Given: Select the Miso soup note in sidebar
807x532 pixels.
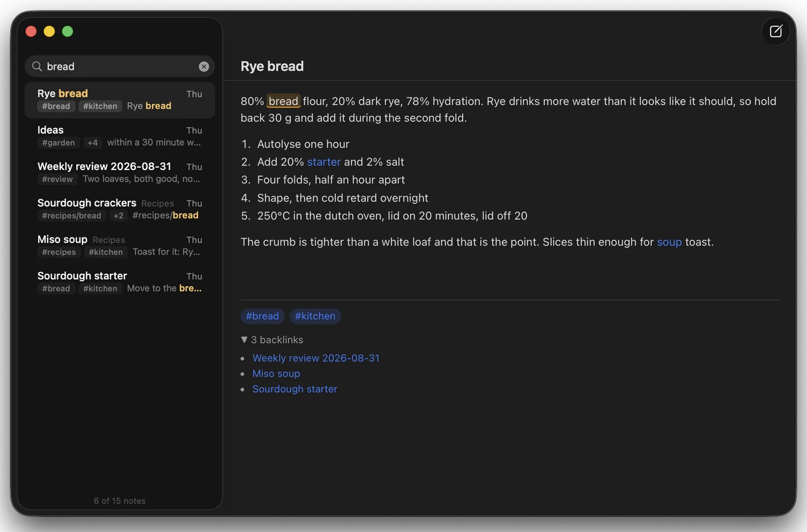Looking at the screenshot, I should pos(120,245).
